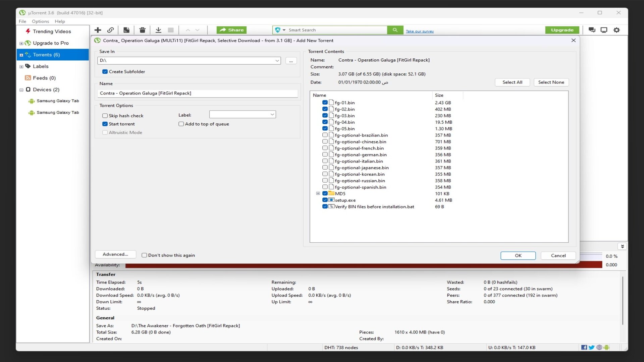Click the remote monitor icon in toolbar
This screenshot has height=362, width=644.
click(604, 30)
